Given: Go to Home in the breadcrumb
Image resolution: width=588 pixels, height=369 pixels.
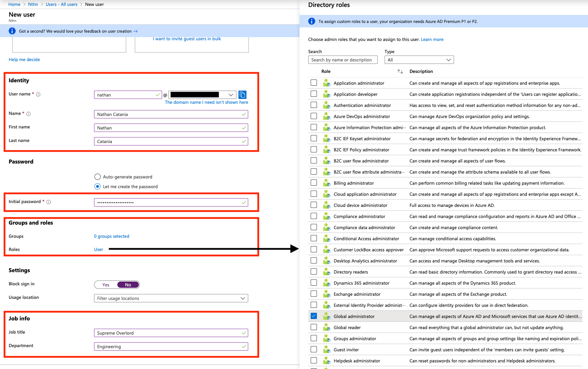Looking at the screenshot, I should 14,4.
